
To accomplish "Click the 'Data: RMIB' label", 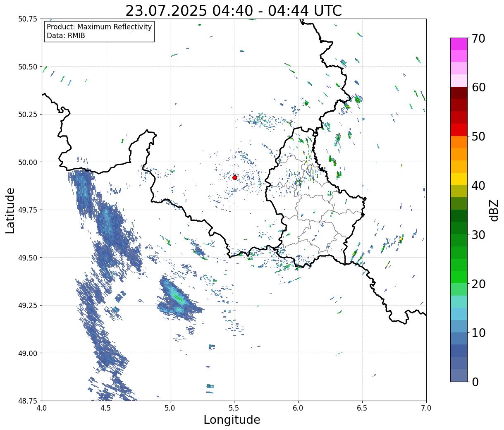I will click(66, 36).
